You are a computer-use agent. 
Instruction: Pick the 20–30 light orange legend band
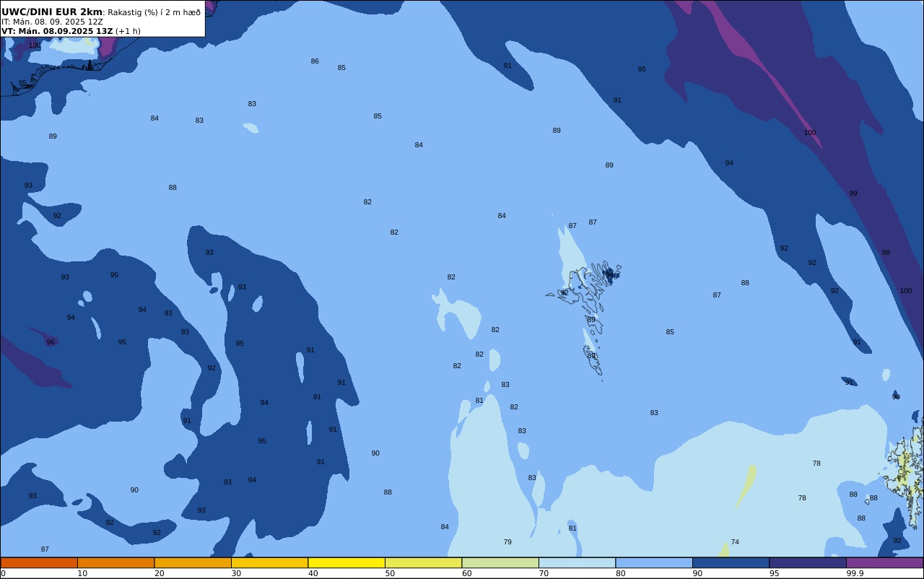coord(193,562)
